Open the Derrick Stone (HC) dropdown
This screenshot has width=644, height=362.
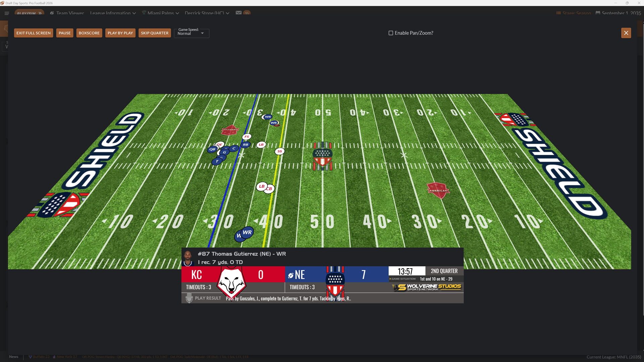point(207,13)
